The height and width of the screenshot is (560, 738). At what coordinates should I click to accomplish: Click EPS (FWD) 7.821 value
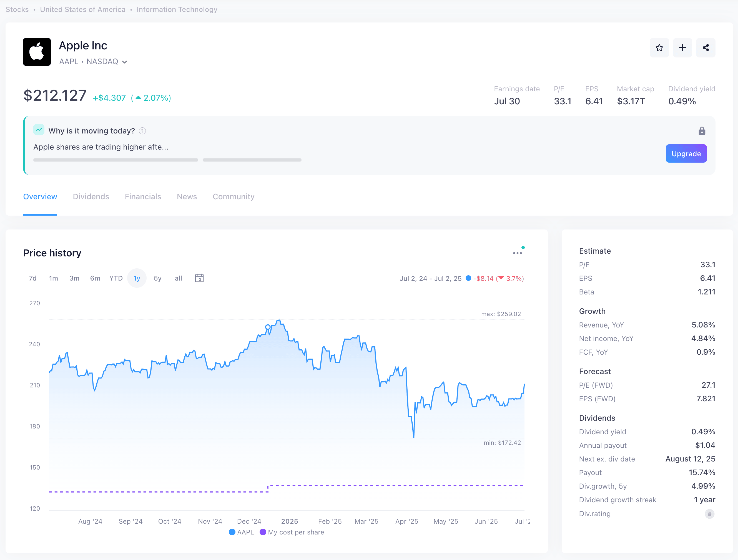706,398
